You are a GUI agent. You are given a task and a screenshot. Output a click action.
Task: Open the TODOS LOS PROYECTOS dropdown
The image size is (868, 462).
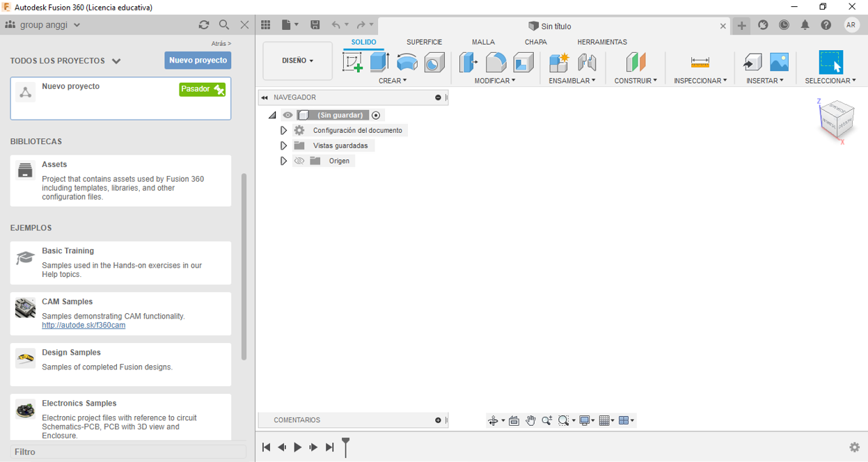(x=65, y=61)
